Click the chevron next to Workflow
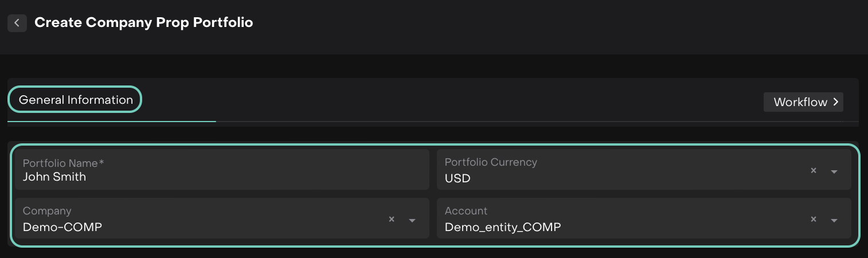The image size is (868, 258). coord(836,102)
